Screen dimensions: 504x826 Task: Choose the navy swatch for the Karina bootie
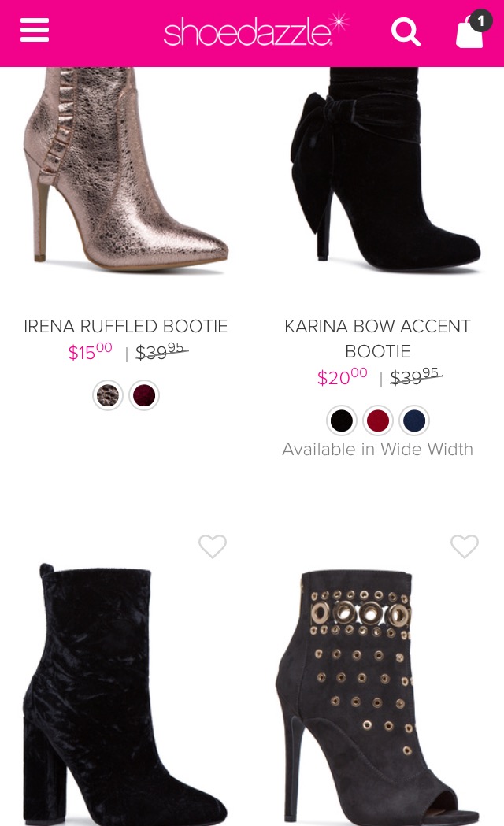414,420
